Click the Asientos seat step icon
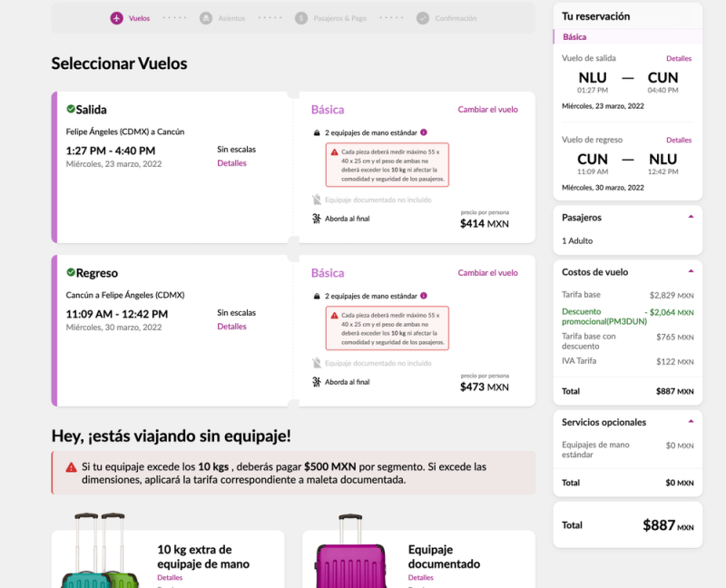 (206, 18)
